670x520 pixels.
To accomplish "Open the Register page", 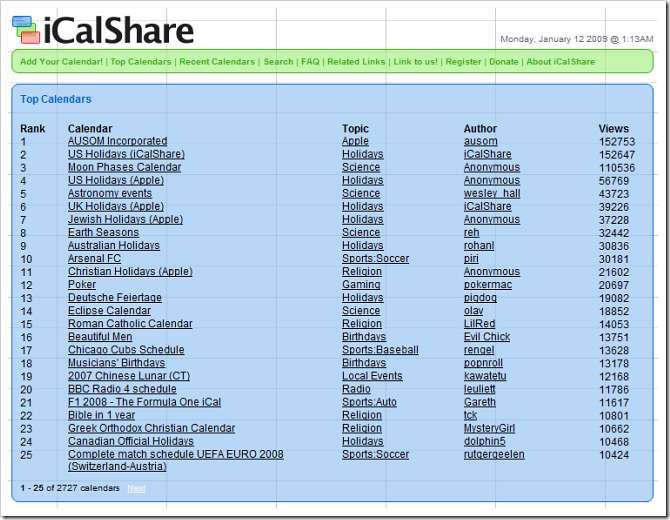I will coord(463,62).
